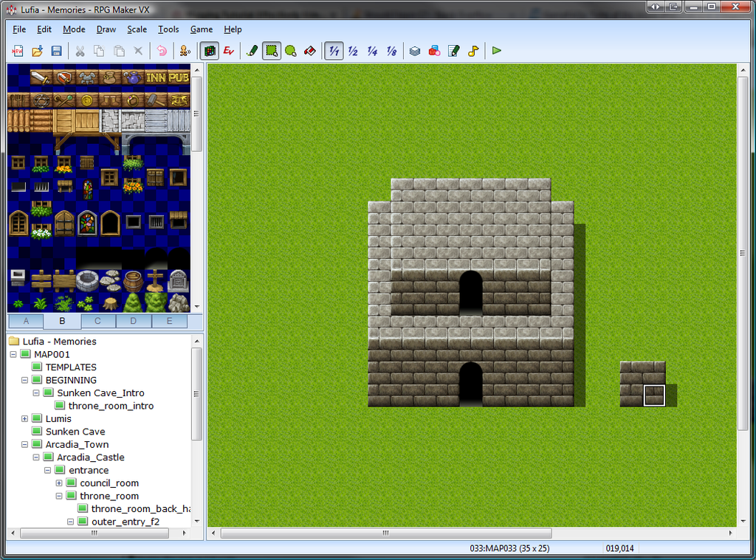Click the map's horizontal scrollbar thumb
Image resolution: width=756 pixels, height=560 pixels.
386,533
